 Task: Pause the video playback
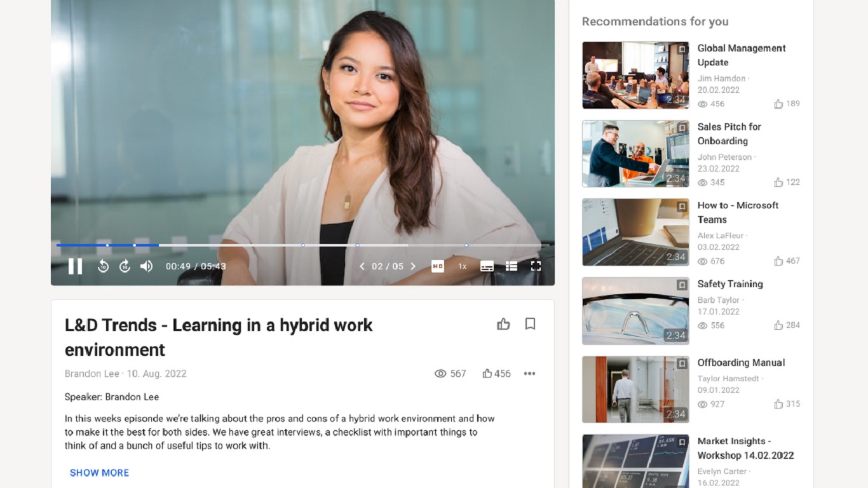[x=75, y=266]
